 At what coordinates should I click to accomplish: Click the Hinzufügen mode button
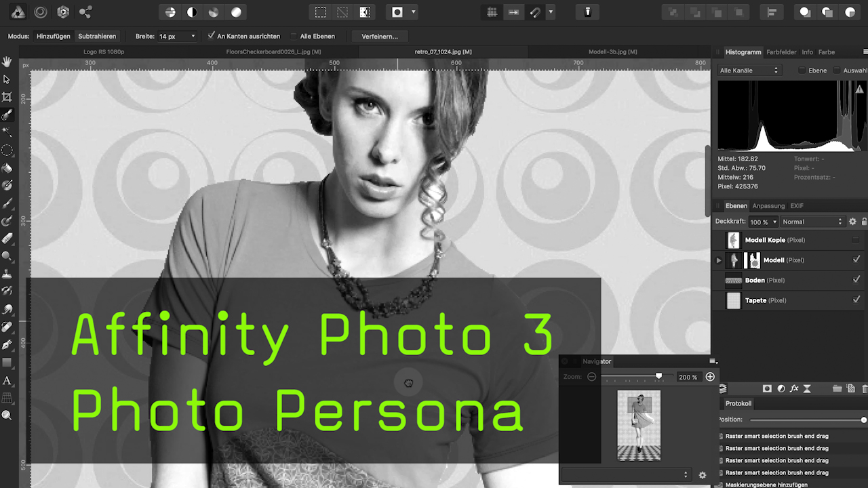pyautogui.click(x=54, y=36)
